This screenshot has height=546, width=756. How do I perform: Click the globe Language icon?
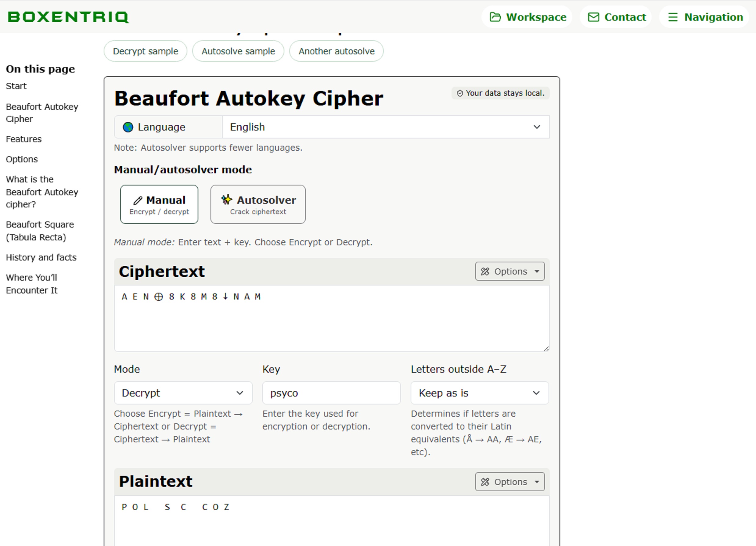(128, 127)
